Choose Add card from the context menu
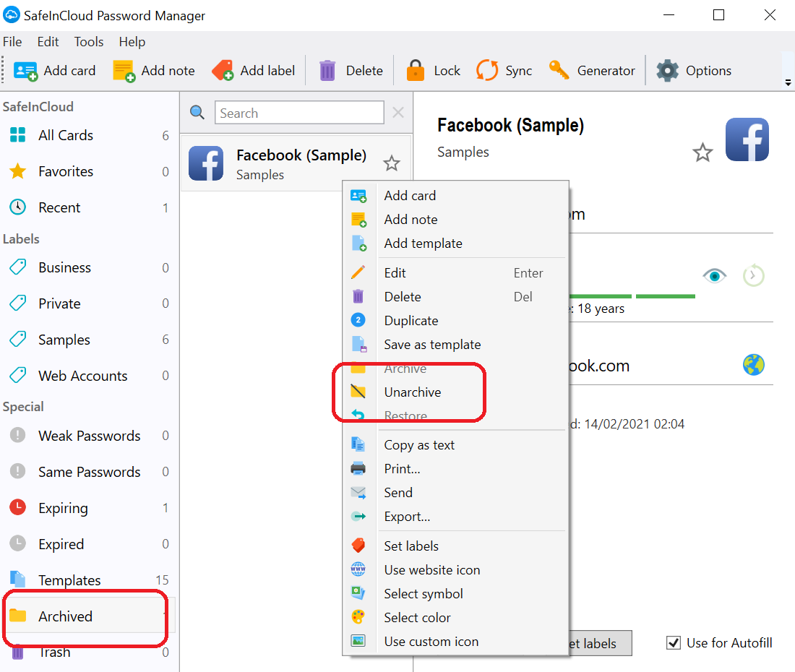Image resolution: width=795 pixels, height=672 pixels. pyautogui.click(x=455, y=196)
